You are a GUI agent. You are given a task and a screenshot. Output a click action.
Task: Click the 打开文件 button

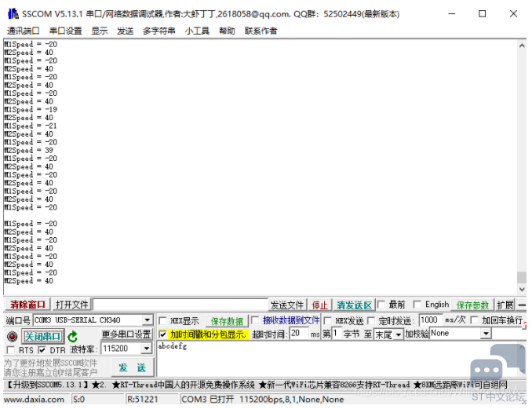coord(71,305)
